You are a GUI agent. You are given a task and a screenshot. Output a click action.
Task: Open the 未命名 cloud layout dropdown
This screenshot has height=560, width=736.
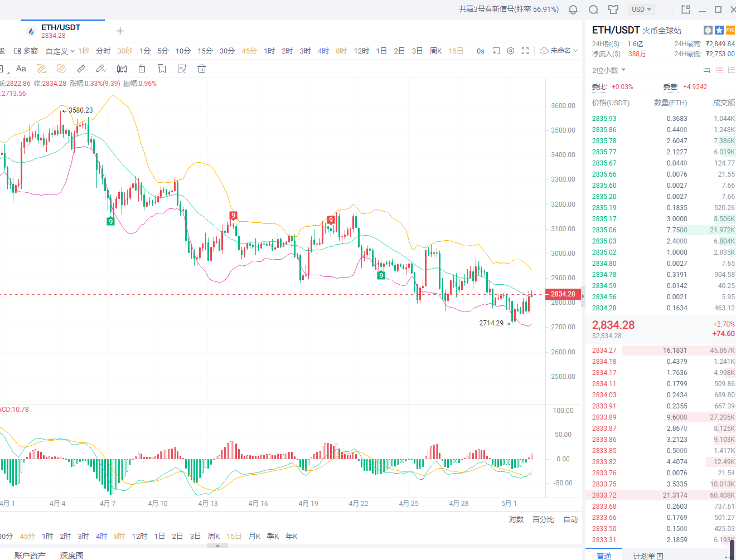(x=559, y=51)
